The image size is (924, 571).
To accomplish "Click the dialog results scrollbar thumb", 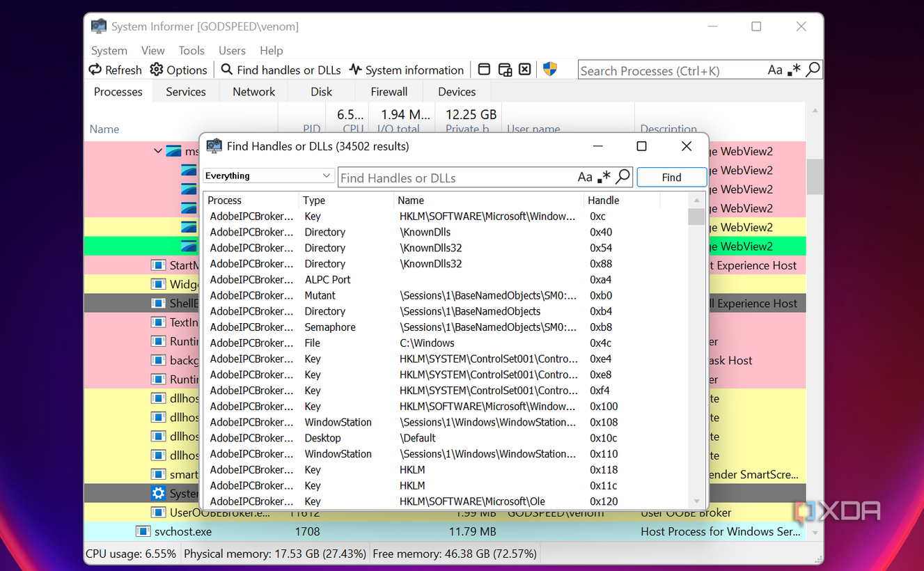I will coord(696,217).
